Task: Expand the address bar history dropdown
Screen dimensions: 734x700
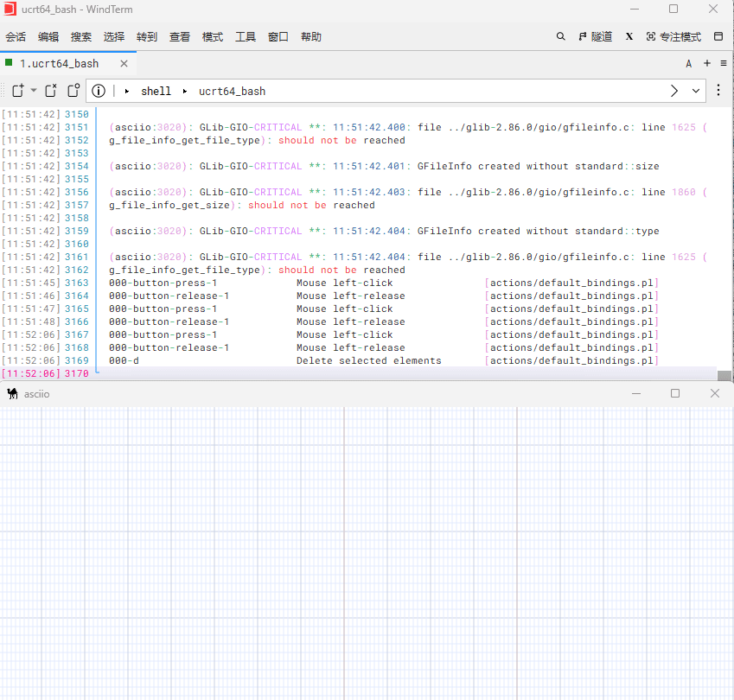Action: pos(696,91)
